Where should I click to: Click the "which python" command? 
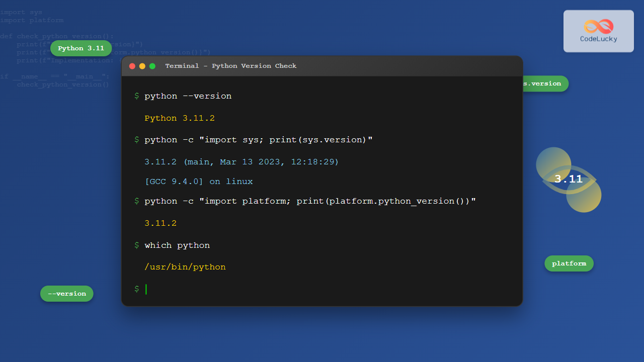pos(177,245)
